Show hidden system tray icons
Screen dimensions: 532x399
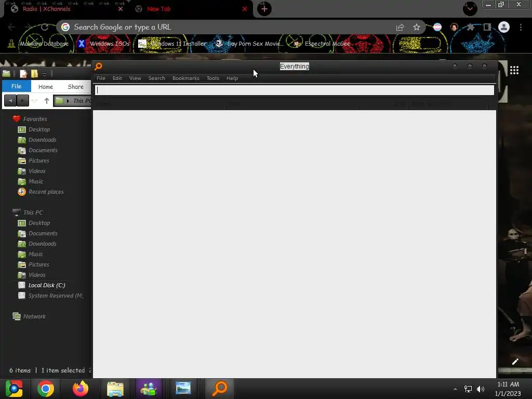pos(455,389)
